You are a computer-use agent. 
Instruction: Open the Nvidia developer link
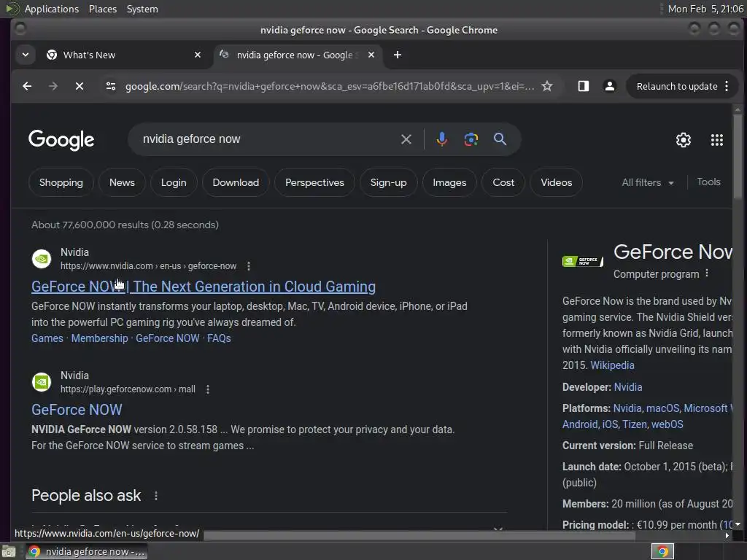[x=628, y=387]
